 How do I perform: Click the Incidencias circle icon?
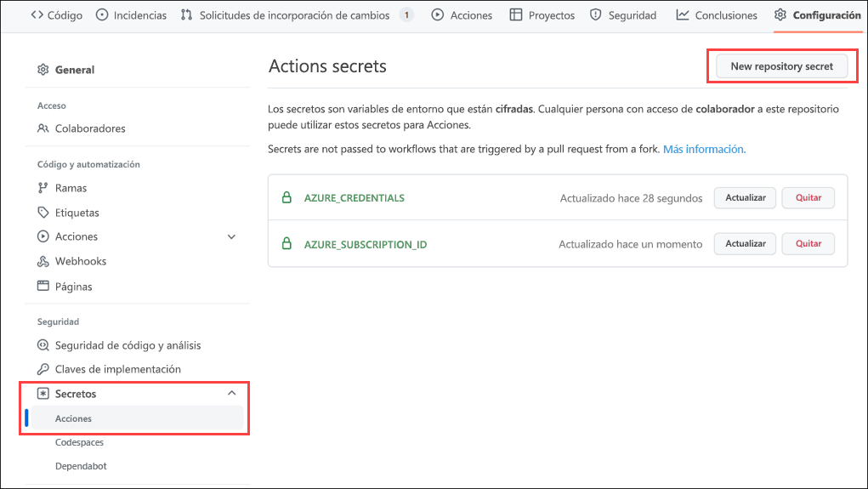102,15
